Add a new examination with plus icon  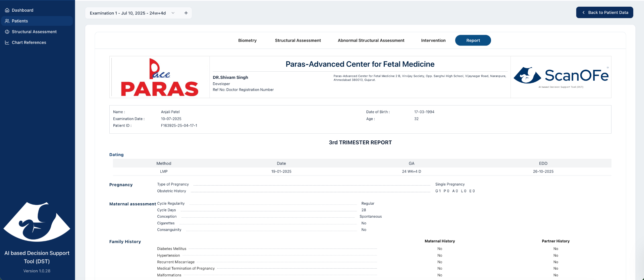[x=186, y=13]
